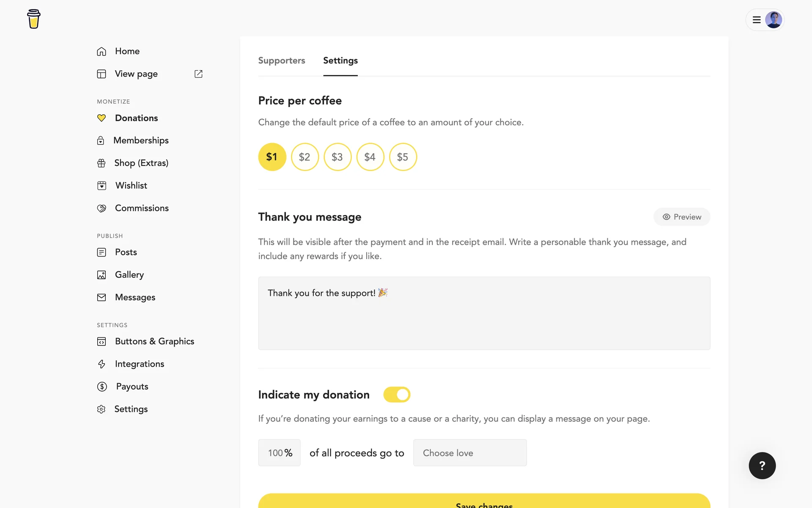Click the Commissions handshake icon
The width and height of the screenshot is (812, 508).
(101, 208)
